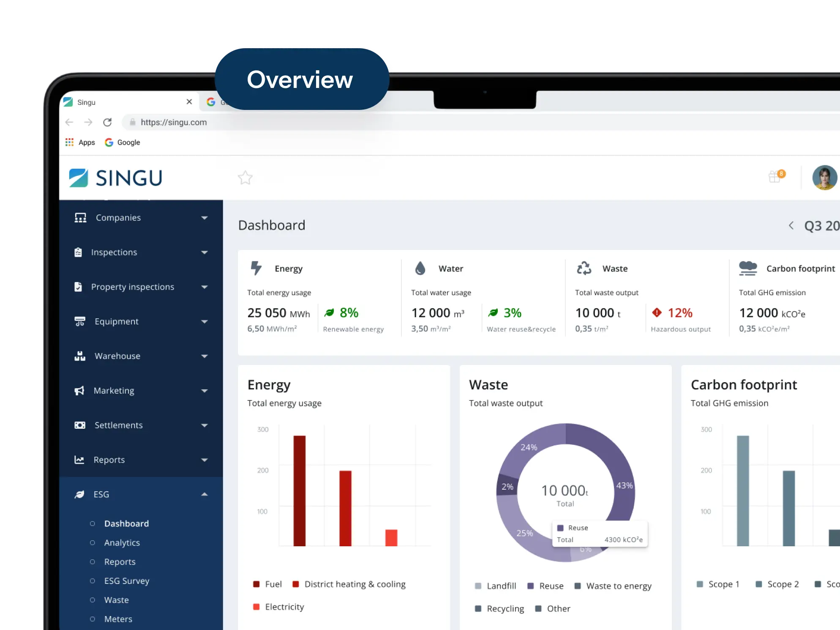
Task: Open the Google bookmark
Action: click(x=123, y=142)
